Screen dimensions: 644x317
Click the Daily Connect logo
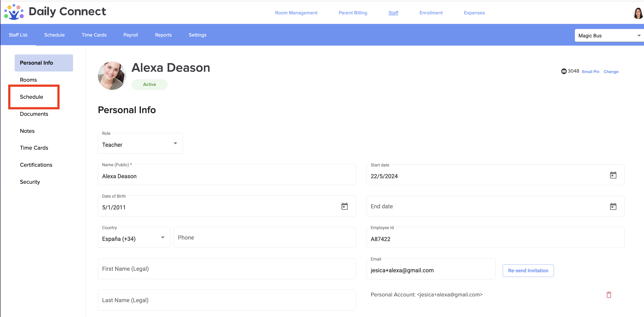[x=14, y=12]
